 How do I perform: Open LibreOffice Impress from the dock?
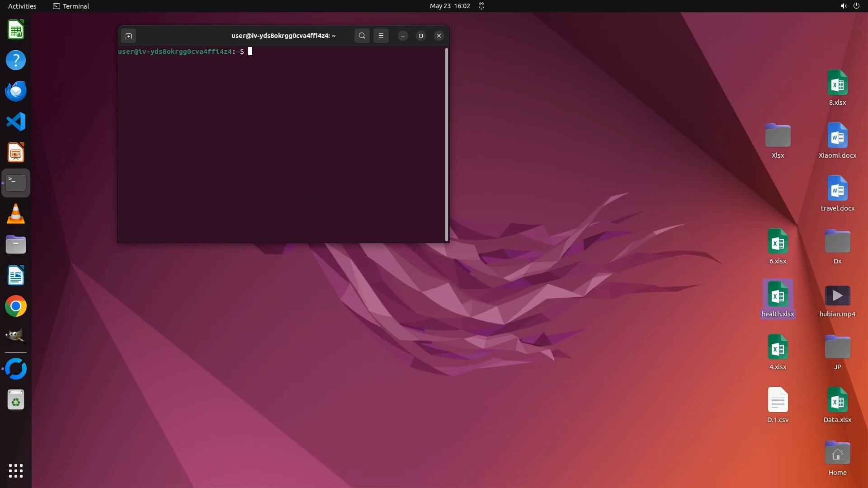tap(16, 152)
